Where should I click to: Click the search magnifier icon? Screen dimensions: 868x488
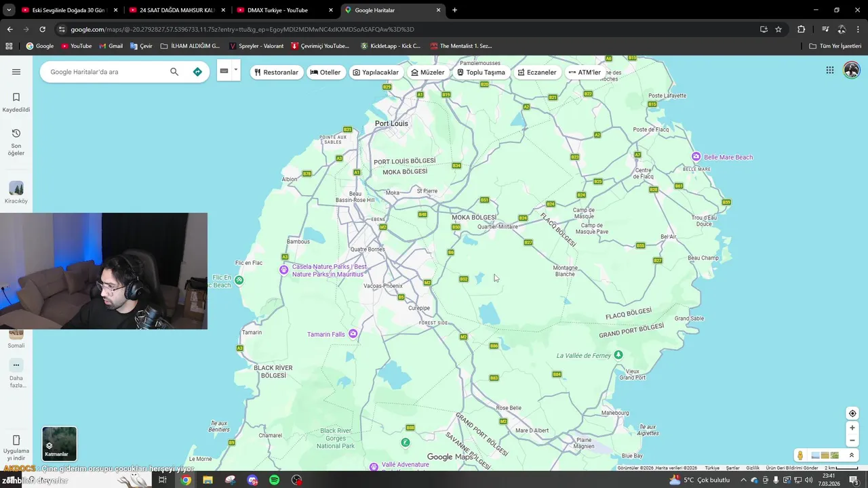coord(174,72)
